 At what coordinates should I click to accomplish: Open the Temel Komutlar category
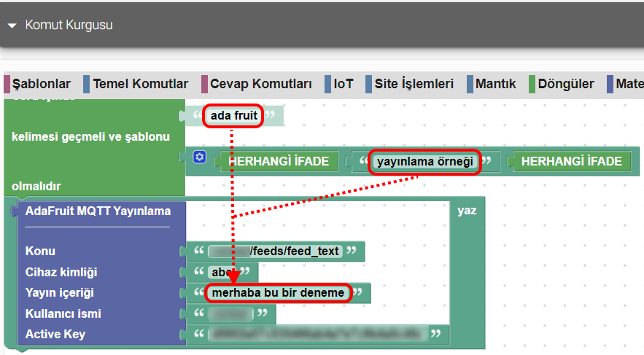[140, 84]
